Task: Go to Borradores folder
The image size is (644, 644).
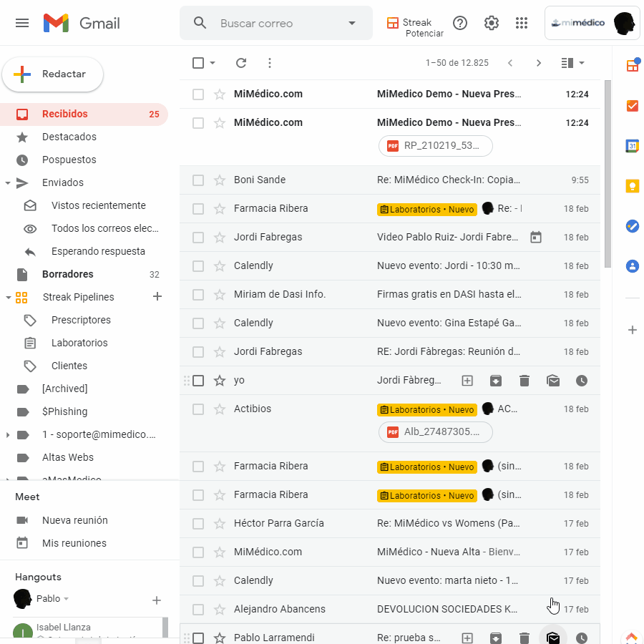Action: pos(67,274)
